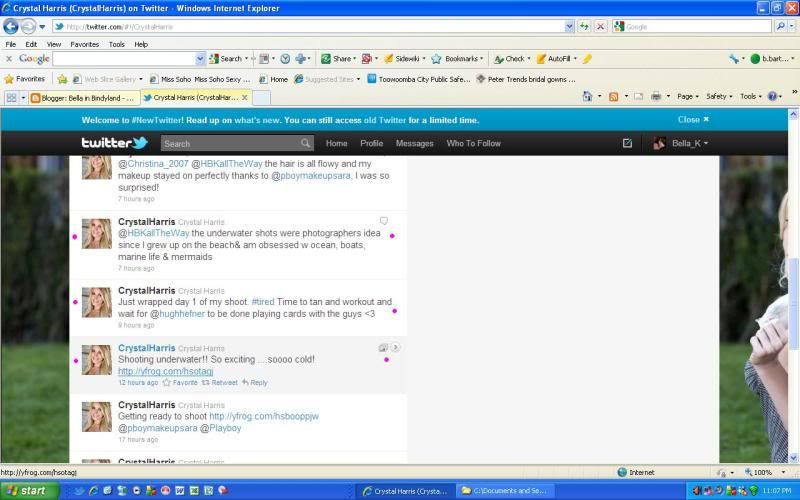
Task: Click the compose new tweet icon
Action: pos(627,143)
